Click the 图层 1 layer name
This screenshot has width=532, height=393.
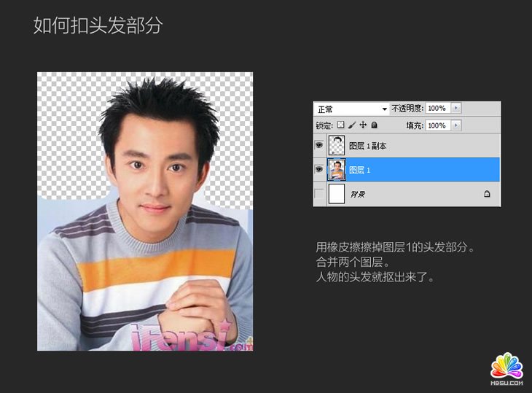[x=360, y=169]
